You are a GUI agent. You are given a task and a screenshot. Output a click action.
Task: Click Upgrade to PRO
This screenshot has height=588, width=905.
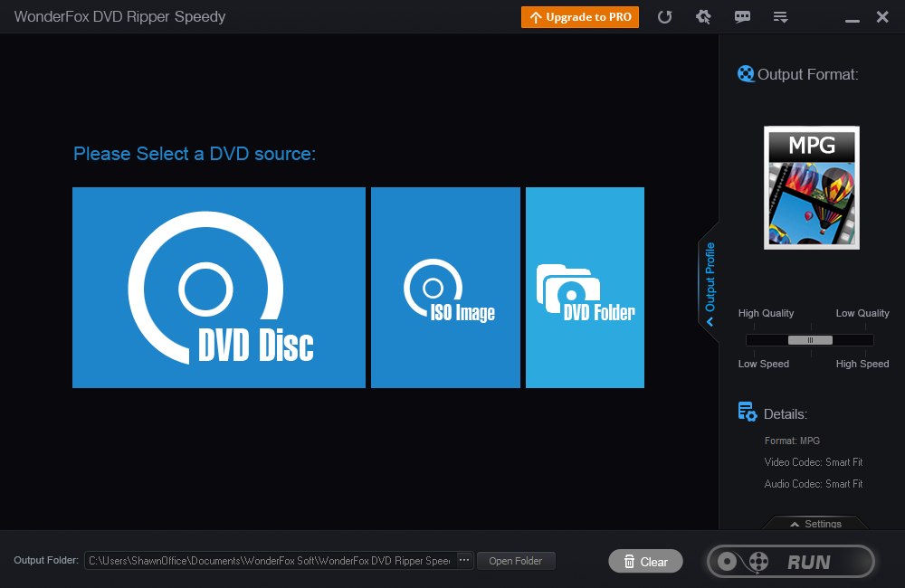coord(579,16)
